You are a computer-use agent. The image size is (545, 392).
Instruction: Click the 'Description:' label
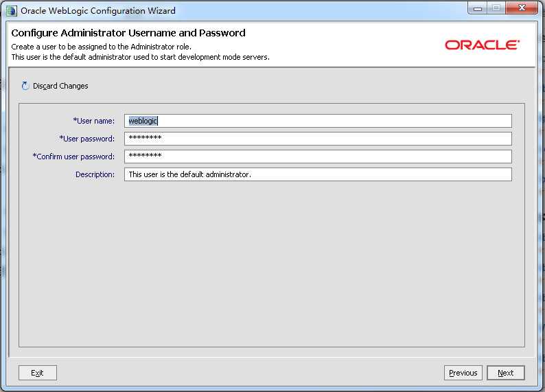(x=95, y=174)
